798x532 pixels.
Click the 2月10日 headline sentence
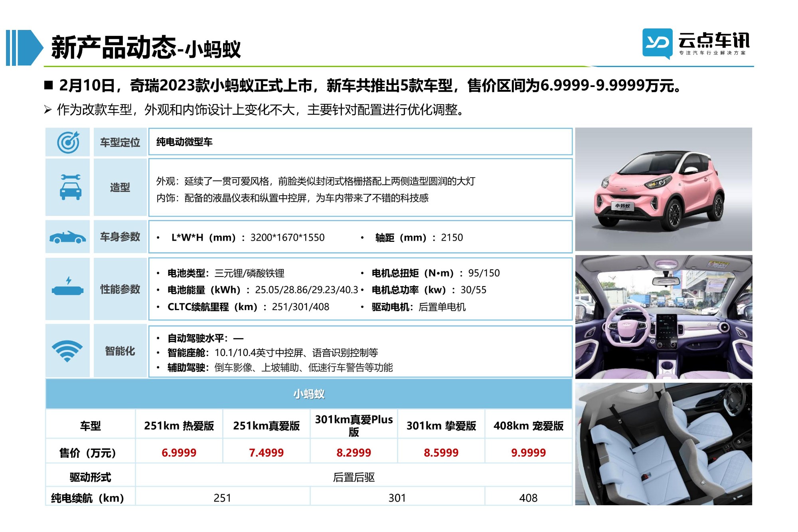[370, 85]
